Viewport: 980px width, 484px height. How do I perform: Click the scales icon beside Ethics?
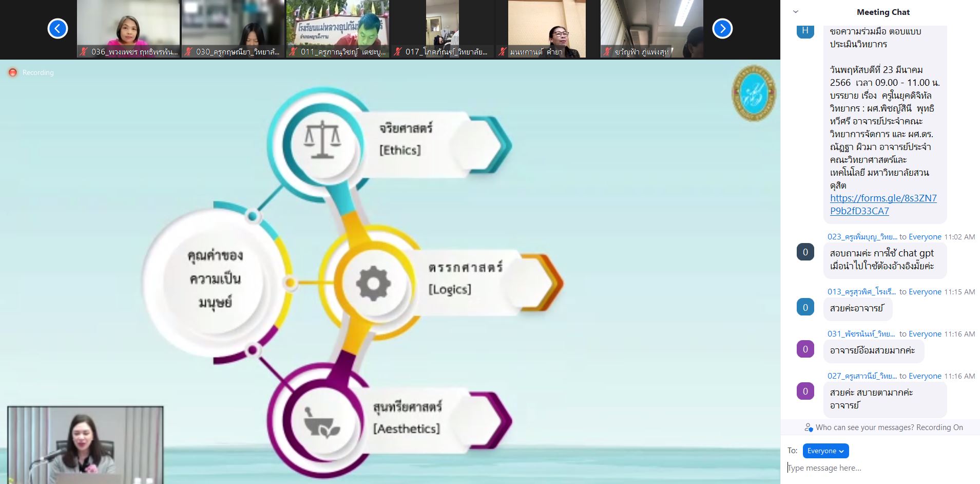coord(322,140)
